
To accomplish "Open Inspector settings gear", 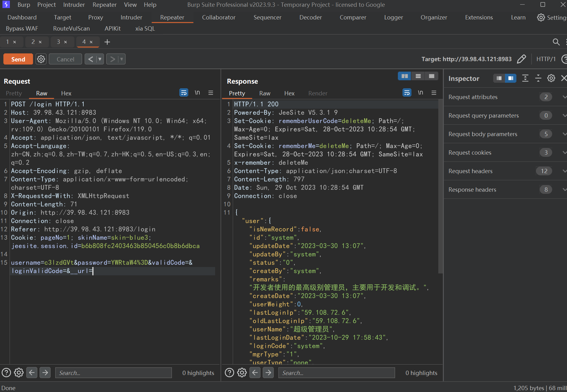I will click(x=551, y=78).
